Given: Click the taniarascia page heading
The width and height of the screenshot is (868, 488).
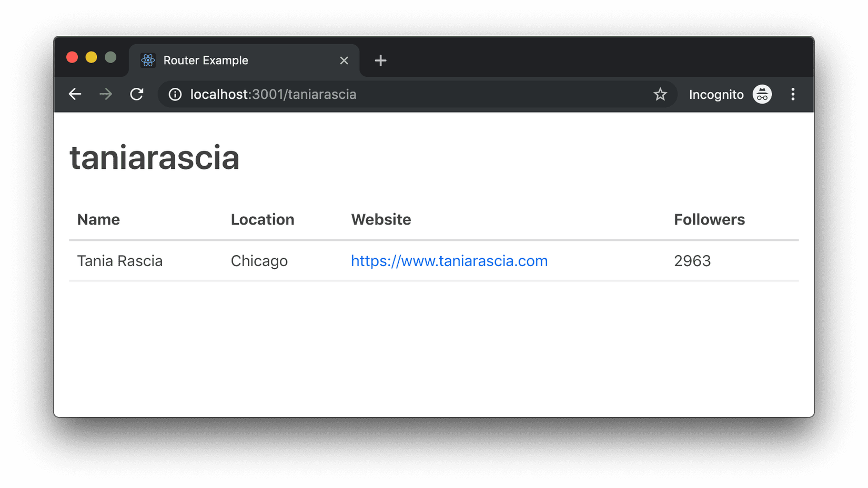Looking at the screenshot, I should tap(154, 157).
